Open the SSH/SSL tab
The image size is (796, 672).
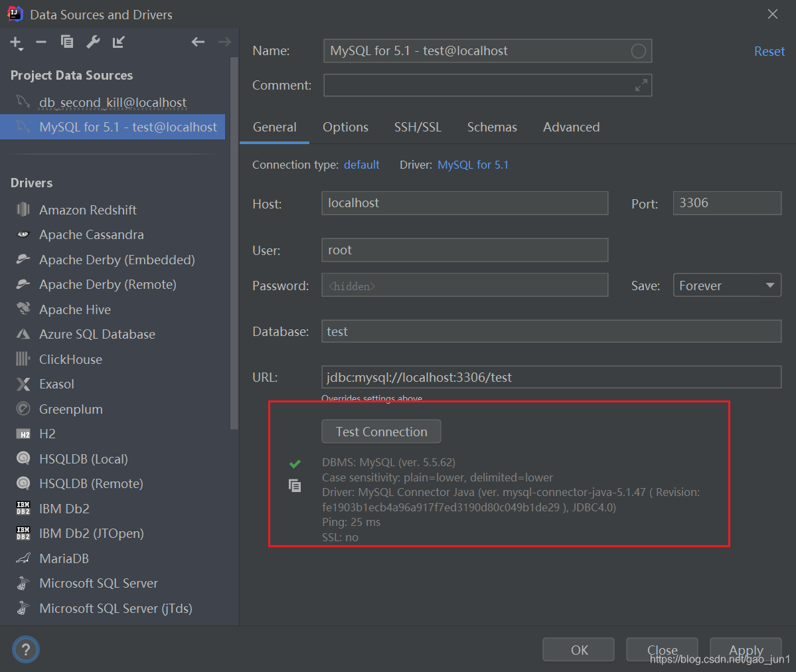point(418,127)
